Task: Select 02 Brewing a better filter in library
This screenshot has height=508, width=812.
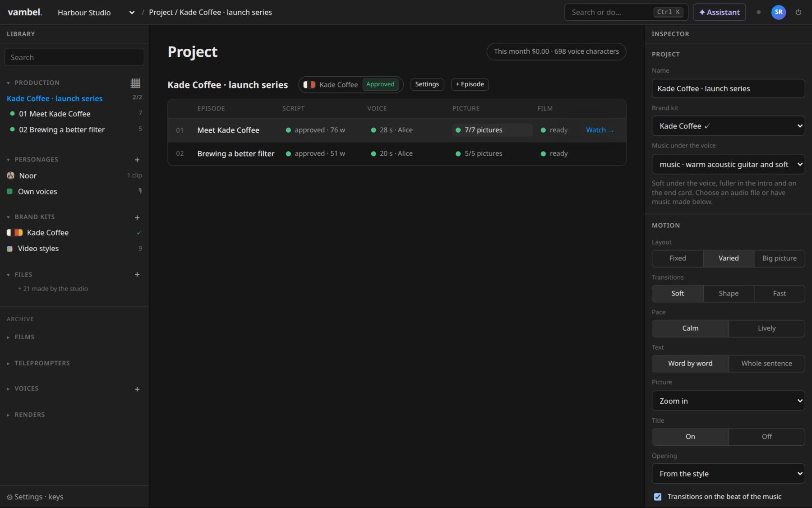Action: 74,129
